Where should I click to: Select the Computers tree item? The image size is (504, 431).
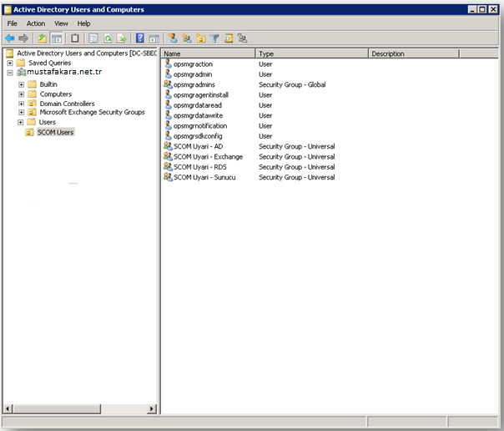pos(56,94)
